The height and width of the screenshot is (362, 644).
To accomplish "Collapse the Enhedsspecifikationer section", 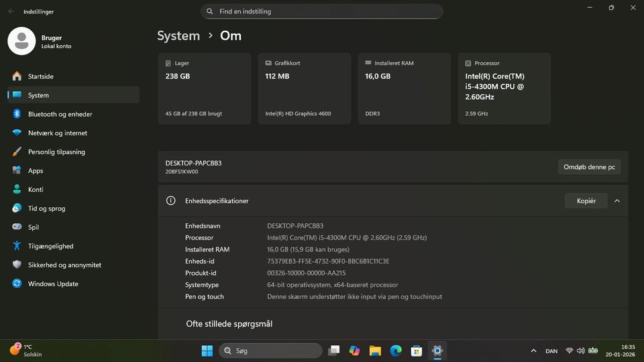I will click(617, 200).
